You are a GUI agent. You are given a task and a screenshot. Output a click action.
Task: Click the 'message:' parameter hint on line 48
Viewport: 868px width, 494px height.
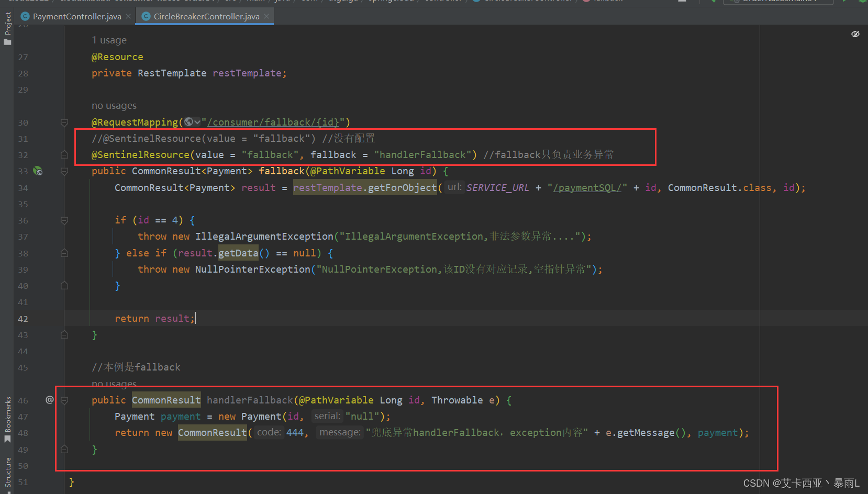(x=340, y=432)
